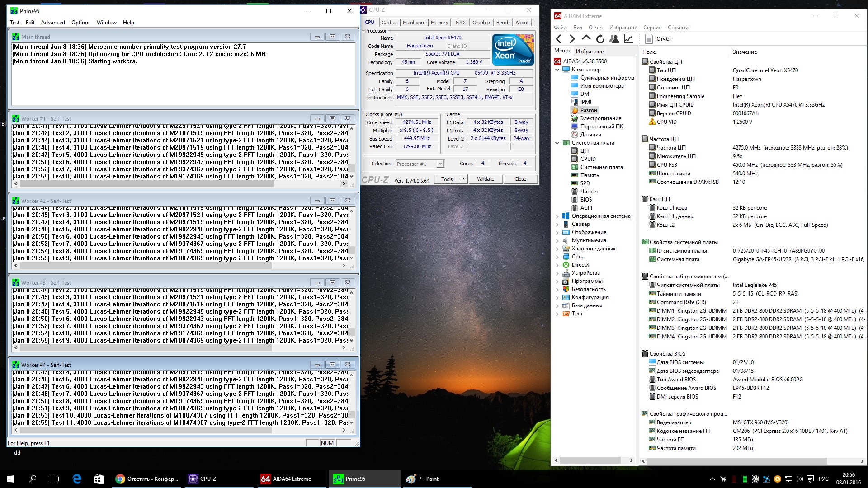Click the AIDA64 forward navigation arrow
This screenshot has width=868, height=488.
[x=572, y=39]
